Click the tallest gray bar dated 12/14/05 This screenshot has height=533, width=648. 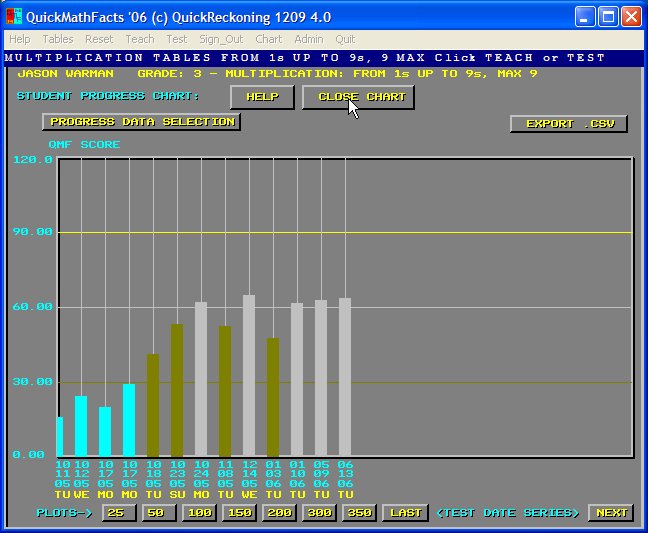[249, 375]
